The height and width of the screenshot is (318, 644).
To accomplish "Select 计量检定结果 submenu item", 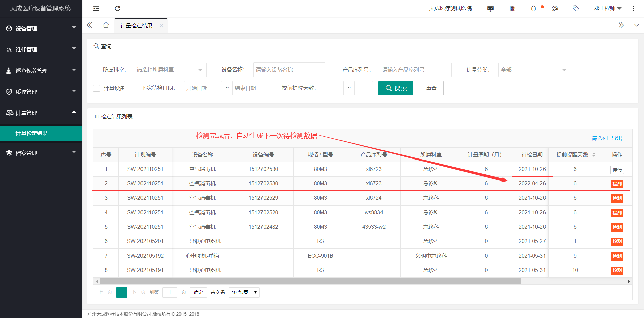I will click(41, 133).
